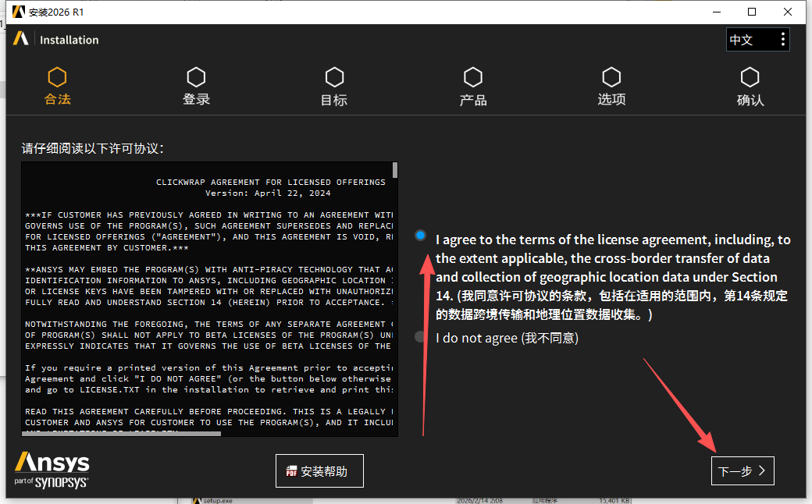Click the hexagon icon above 确认

[750, 77]
